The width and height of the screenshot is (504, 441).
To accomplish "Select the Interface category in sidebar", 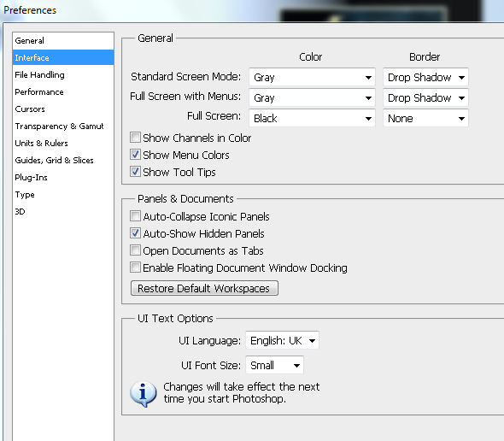I will click(x=63, y=57).
